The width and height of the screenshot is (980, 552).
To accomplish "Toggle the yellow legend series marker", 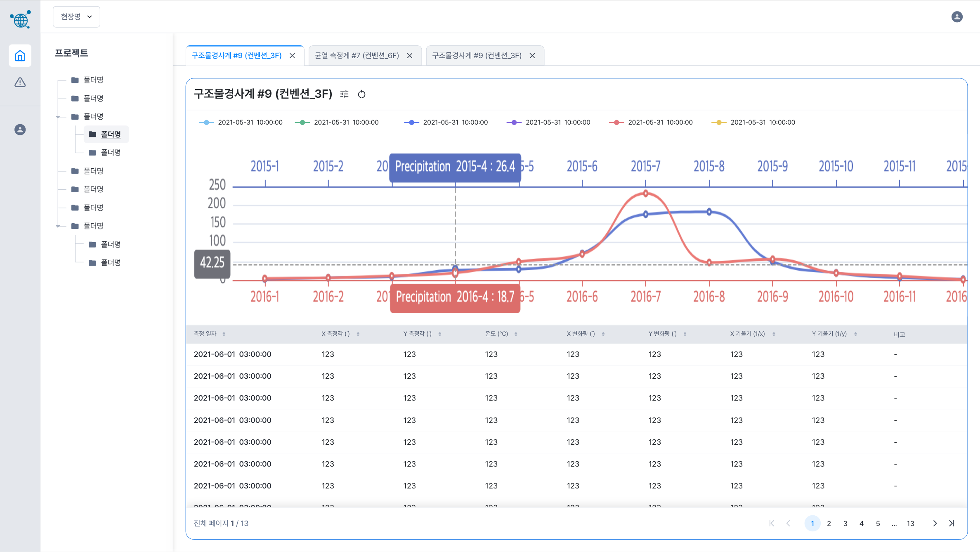I will click(x=719, y=123).
